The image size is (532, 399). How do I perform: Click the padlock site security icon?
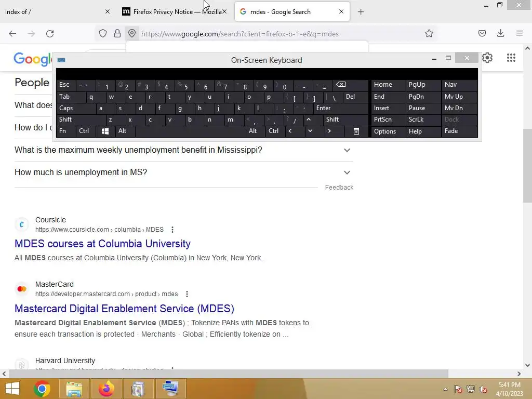[x=117, y=34]
